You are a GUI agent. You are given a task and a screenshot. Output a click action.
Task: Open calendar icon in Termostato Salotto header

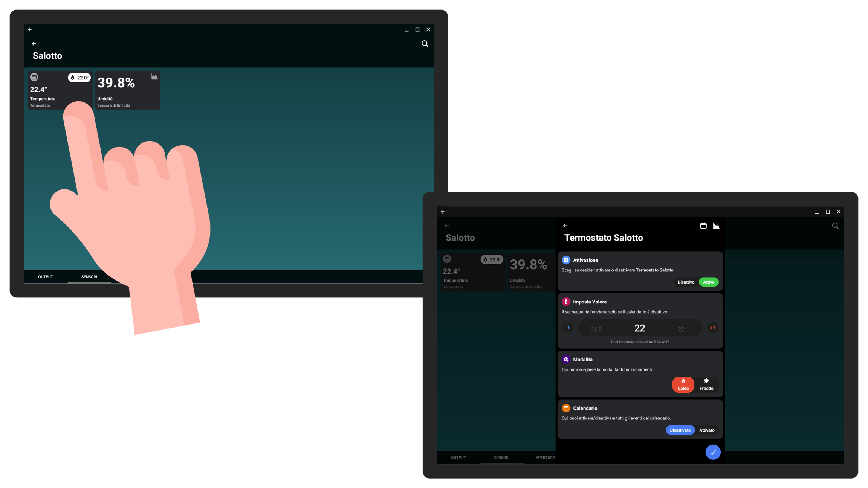[703, 226]
